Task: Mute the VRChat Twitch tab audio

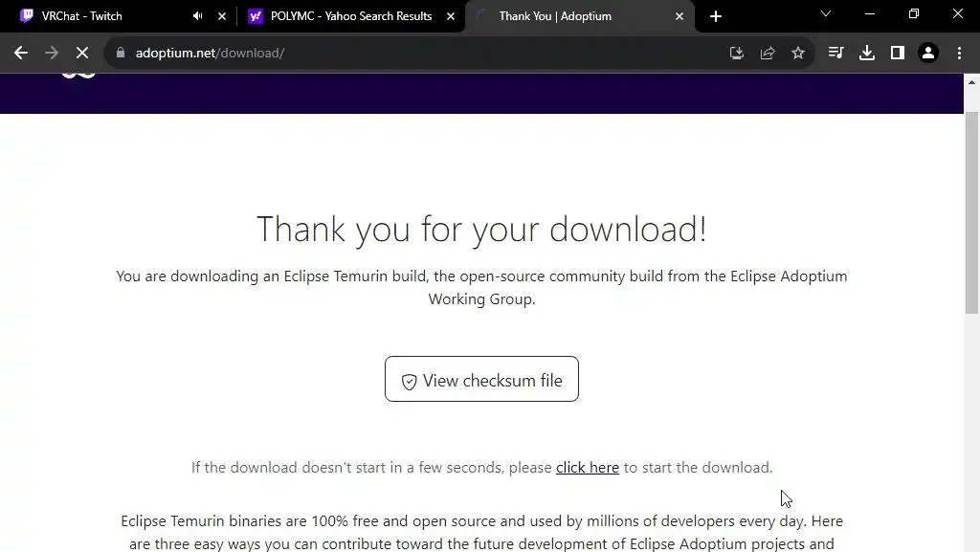Action: point(197,16)
